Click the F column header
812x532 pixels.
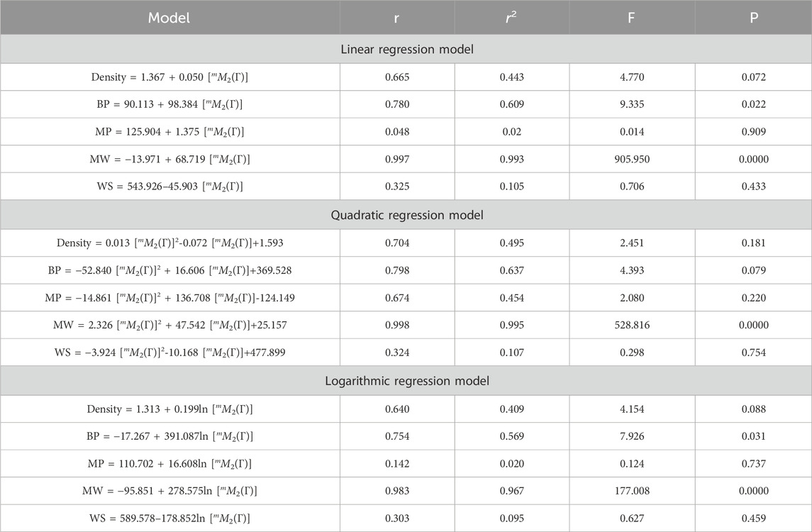pos(631,18)
